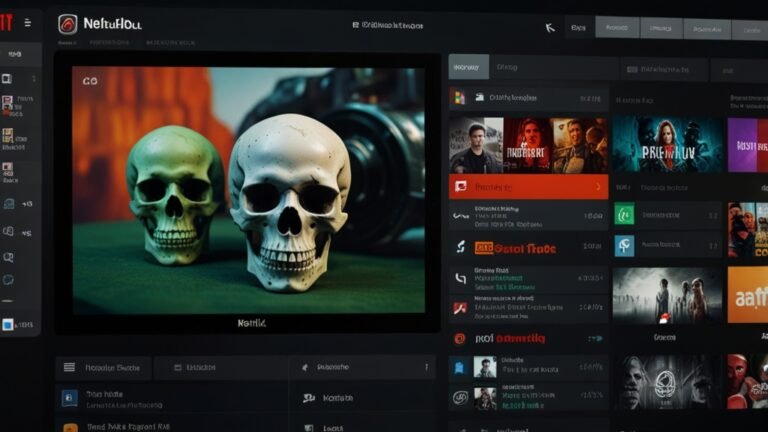Click the small icon on the middle lower tab
Viewport: 768px width, 432px height.
click(x=178, y=367)
